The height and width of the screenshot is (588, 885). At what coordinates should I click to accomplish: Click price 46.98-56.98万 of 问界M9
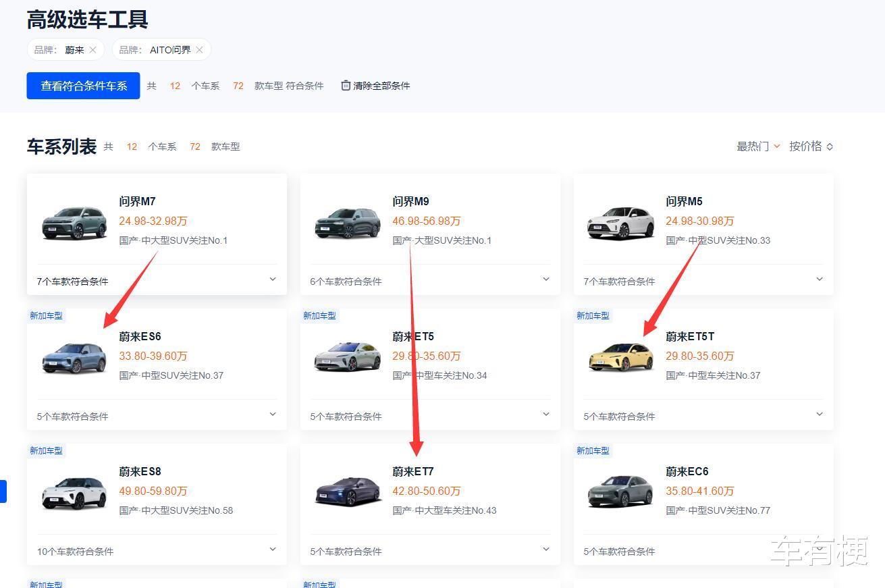[427, 221]
